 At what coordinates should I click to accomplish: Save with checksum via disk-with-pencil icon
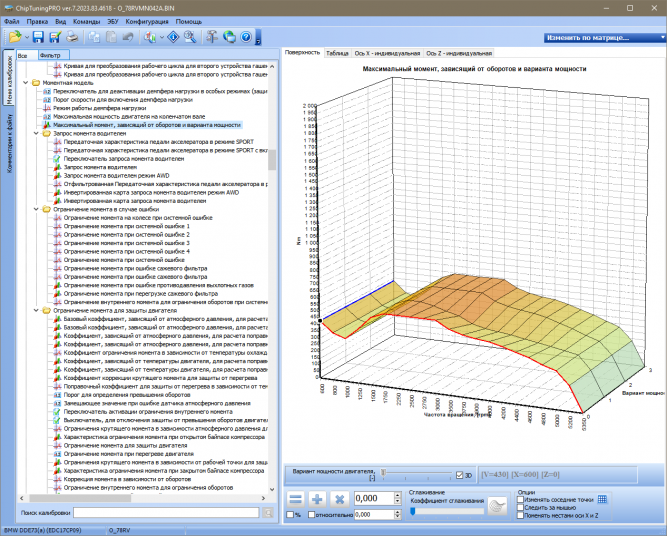[55, 37]
